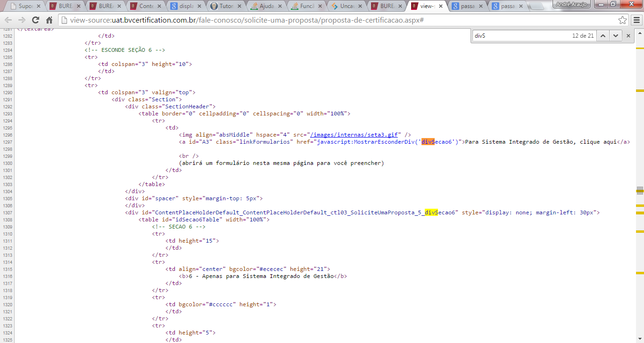Bookmark this page with the star

tap(622, 20)
